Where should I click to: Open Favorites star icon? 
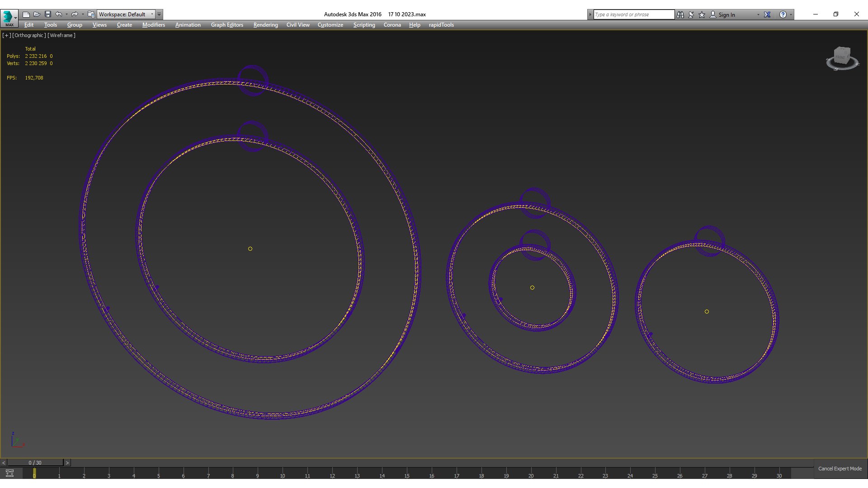pyautogui.click(x=702, y=14)
